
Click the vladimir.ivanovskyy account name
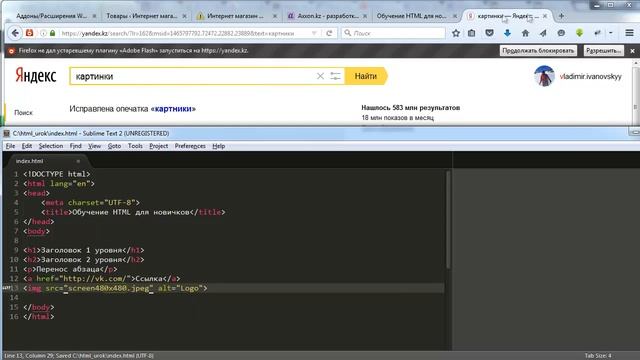pyautogui.click(x=591, y=76)
